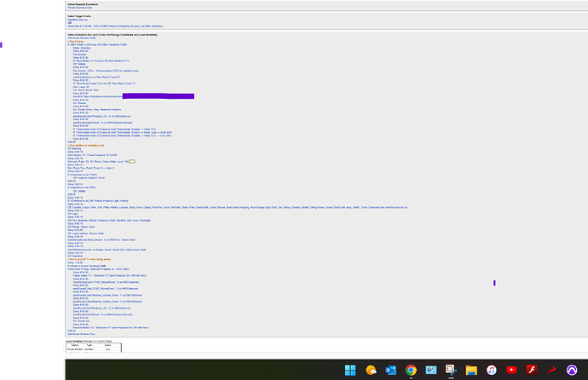Open File Explorer from the taskbar

click(471, 371)
